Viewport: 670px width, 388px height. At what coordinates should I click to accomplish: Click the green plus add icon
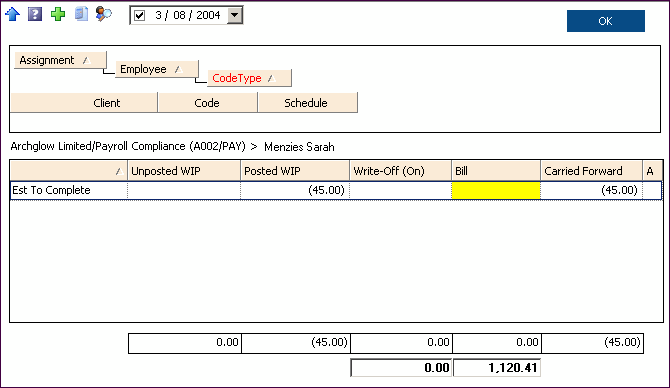[x=58, y=14]
